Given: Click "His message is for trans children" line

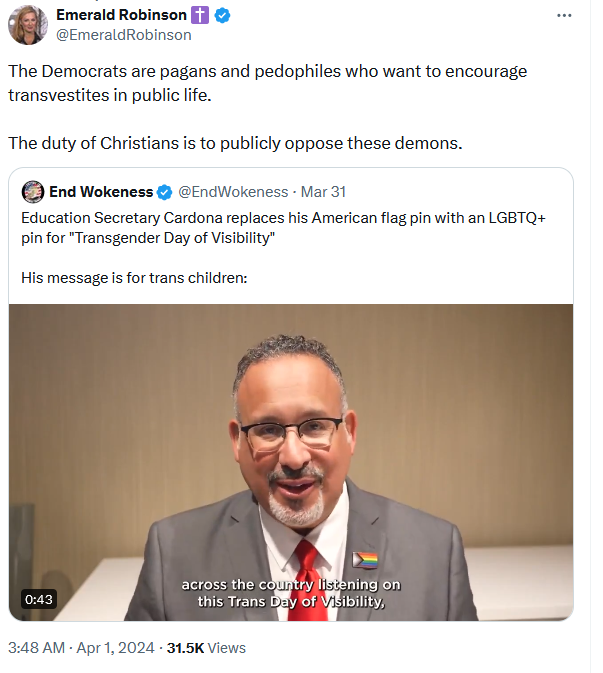Looking at the screenshot, I should click(x=134, y=278).
